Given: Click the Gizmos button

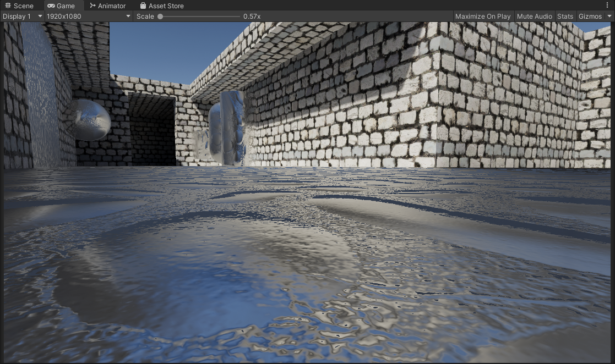Looking at the screenshot, I should tap(590, 16).
